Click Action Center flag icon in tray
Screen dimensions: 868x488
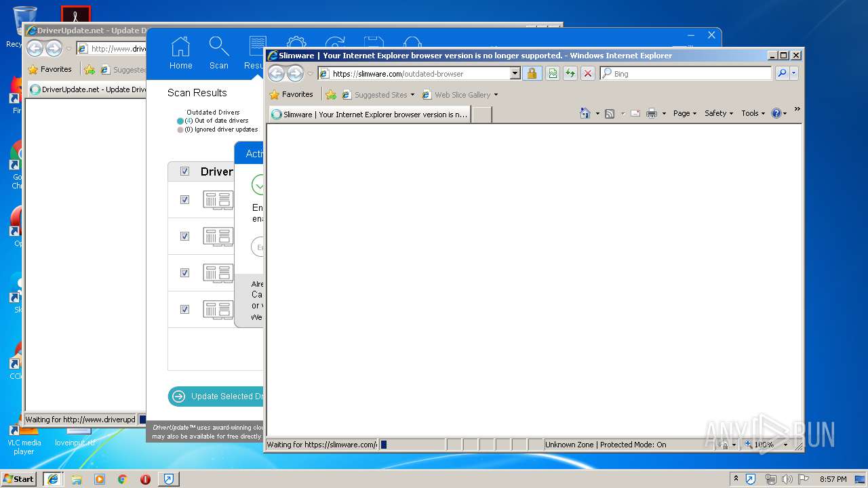pyautogui.click(x=803, y=479)
